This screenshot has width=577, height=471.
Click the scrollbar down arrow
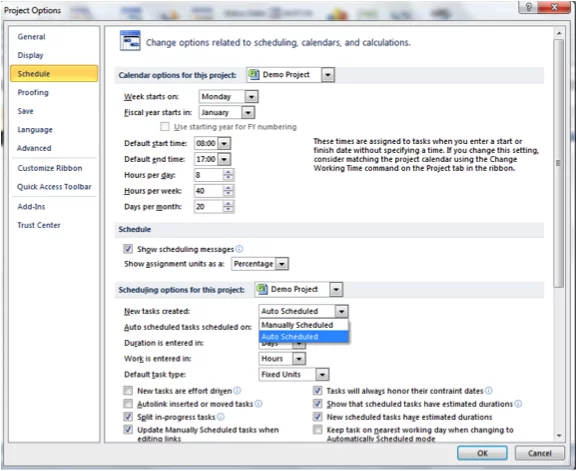click(x=559, y=435)
